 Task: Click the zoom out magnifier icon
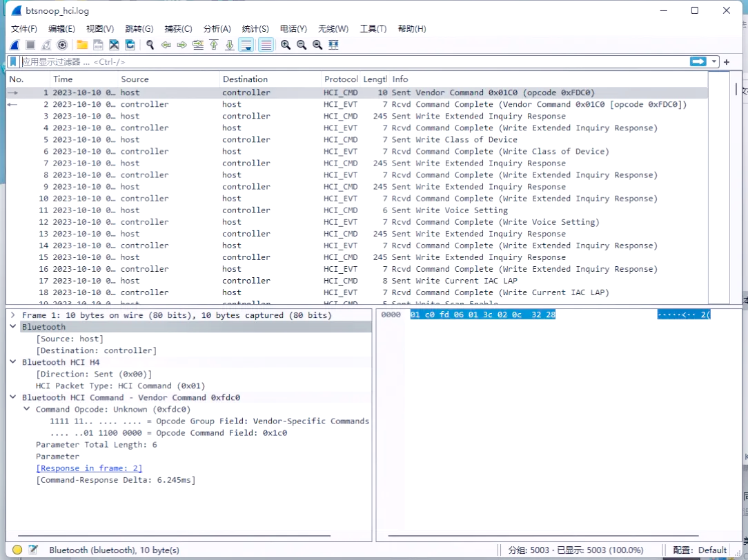click(302, 45)
